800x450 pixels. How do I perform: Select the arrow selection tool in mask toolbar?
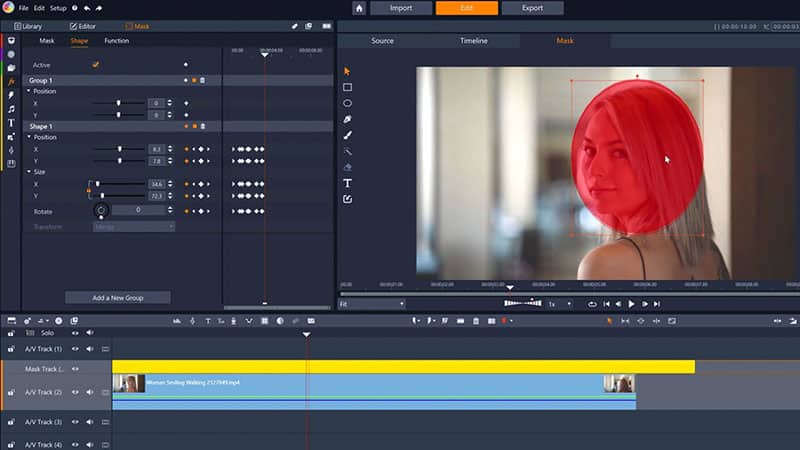[347, 71]
